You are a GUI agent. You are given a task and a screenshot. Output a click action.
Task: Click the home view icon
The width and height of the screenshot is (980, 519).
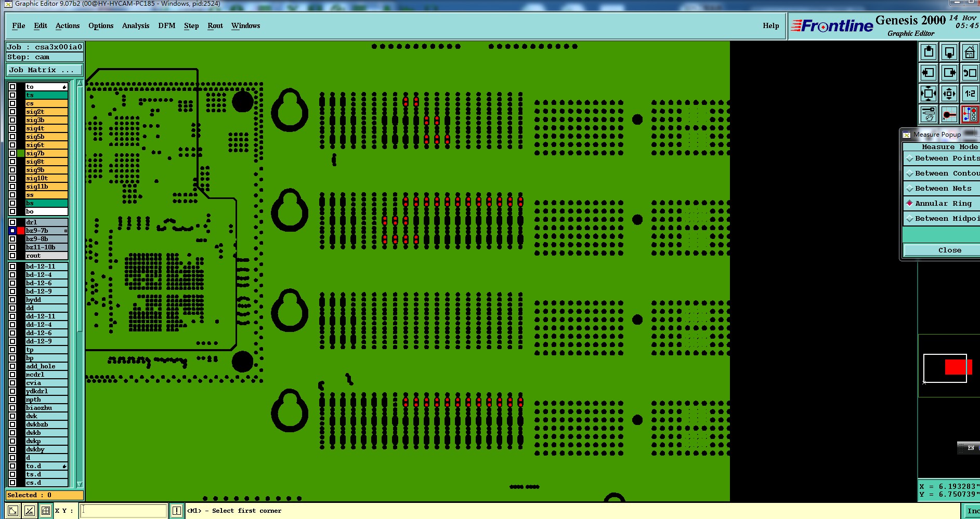coord(970,52)
